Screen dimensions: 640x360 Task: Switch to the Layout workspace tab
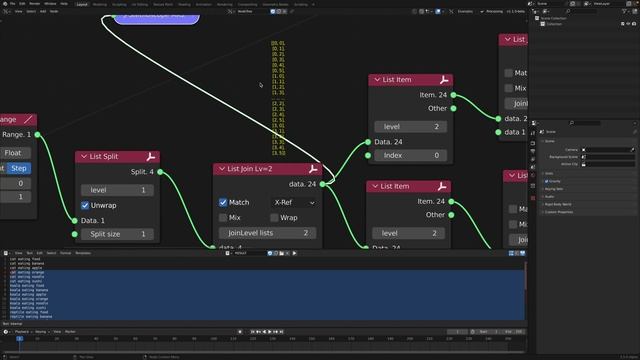pos(82,4)
